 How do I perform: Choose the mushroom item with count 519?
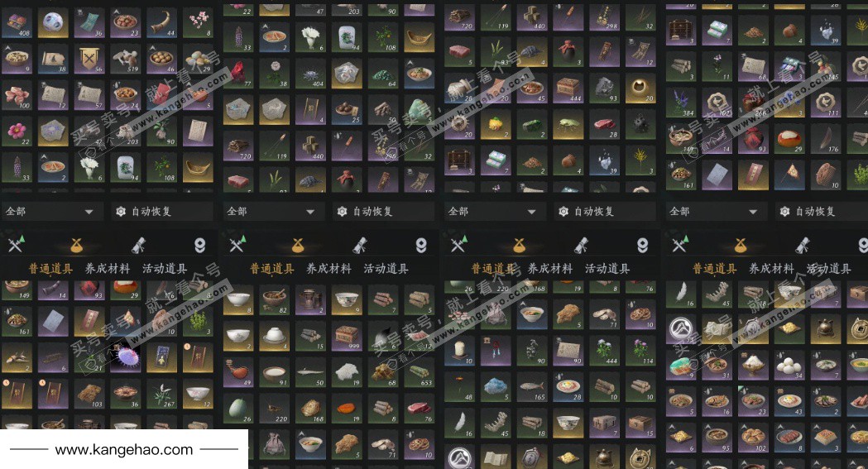125,60
